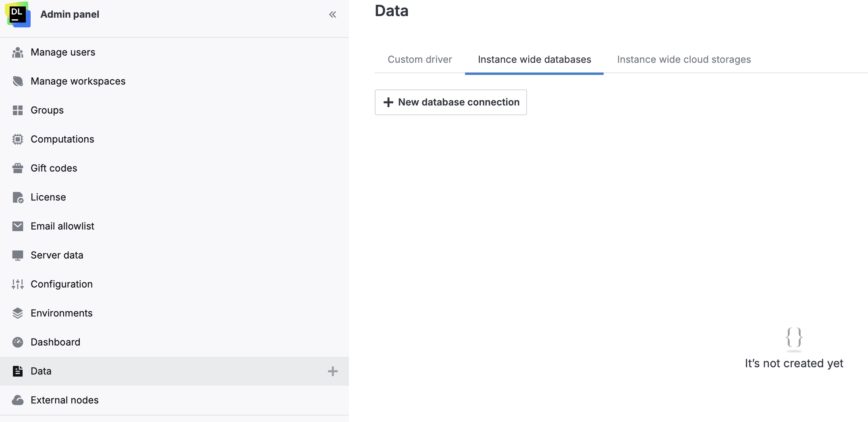Open Email allowlist via the envelope icon
This screenshot has width=868, height=422.
pos(18,226)
